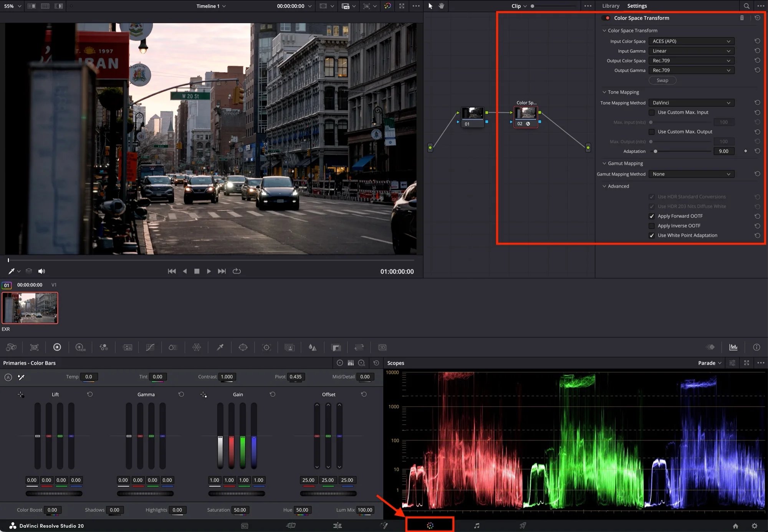The height and width of the screenshot is (532, 768).
Task: Open the Information panel icon
Action: coord(756,347)
